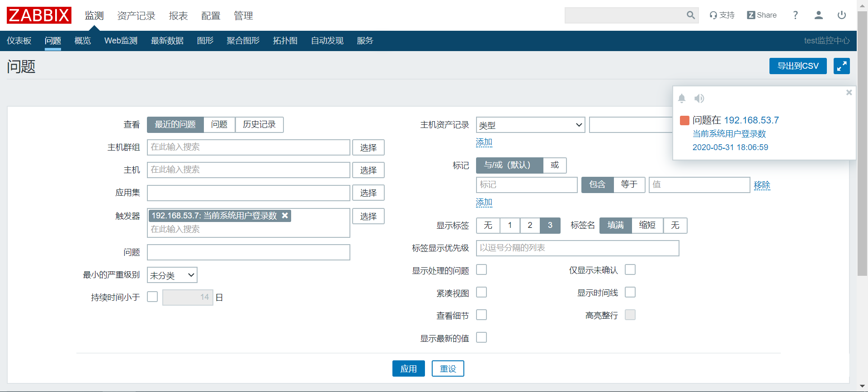The width and height of the screenshot is (868, 392).
Task: Go to 聚合图形 submenu tab
Action: [x=243, y=41]
